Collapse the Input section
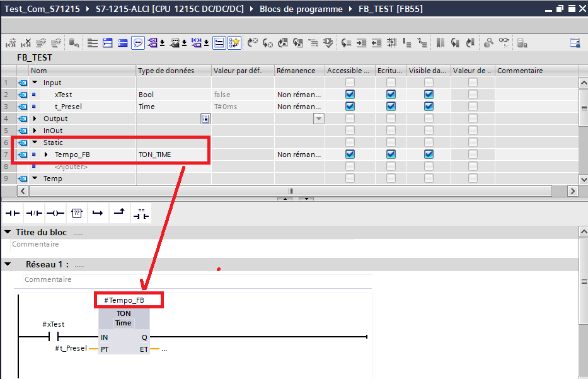 coord(35,83)
